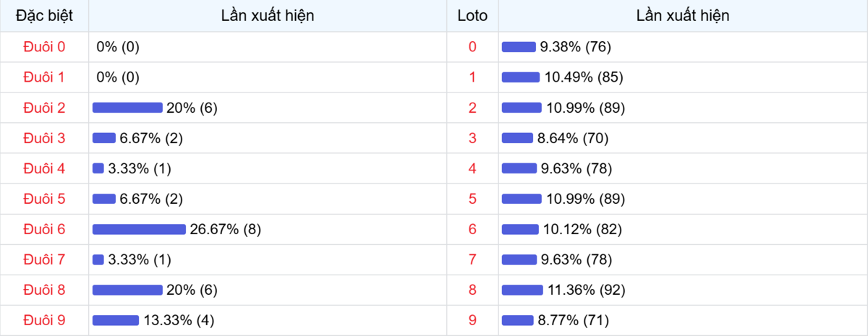Click the Loto 8 11.36% bar
This screenshot has height=336, width=868.
[522, 290]
